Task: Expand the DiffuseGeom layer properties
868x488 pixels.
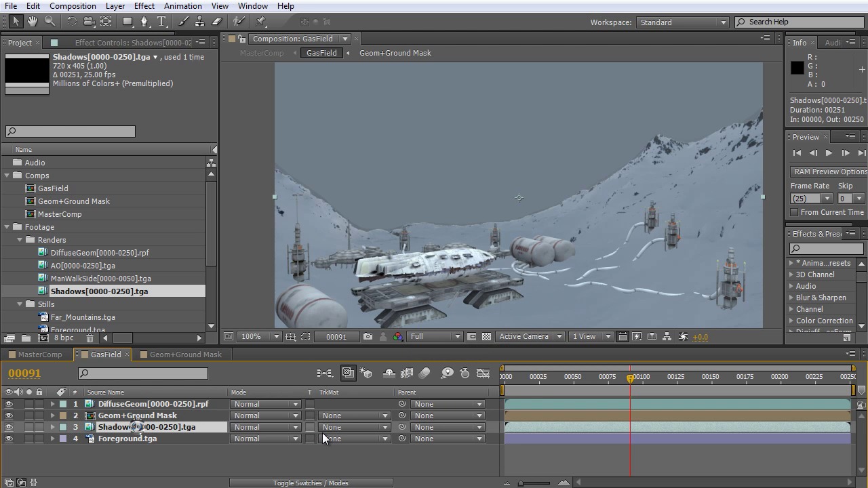Action: (x=52, y=404)
